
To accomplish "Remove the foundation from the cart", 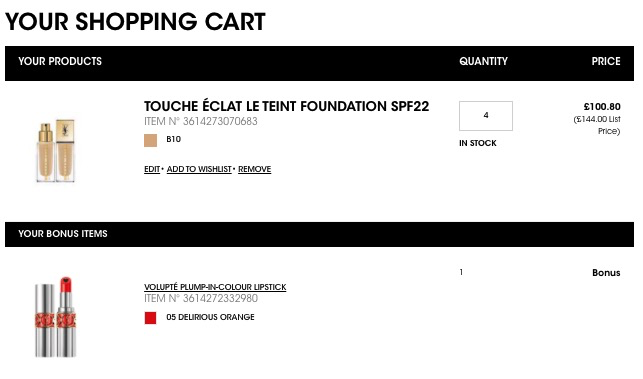I will point(255,169).
